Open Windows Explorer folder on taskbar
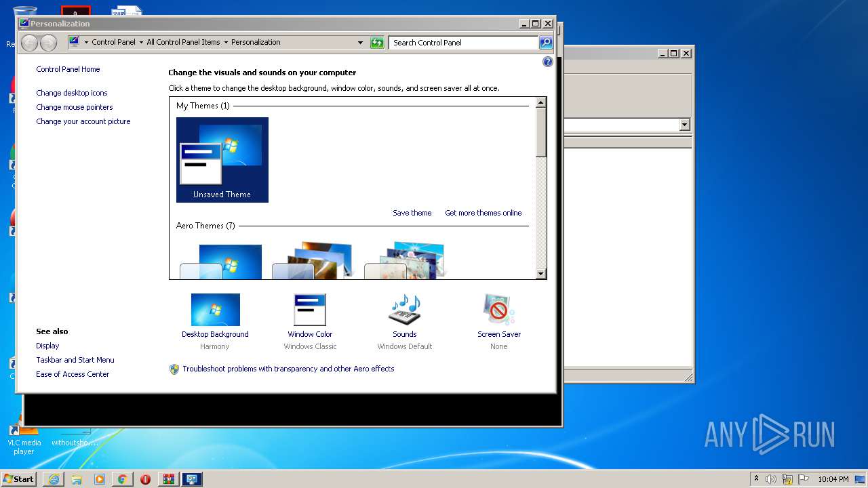The height and width of the screenshot is (488, 868). pos(77,479)
